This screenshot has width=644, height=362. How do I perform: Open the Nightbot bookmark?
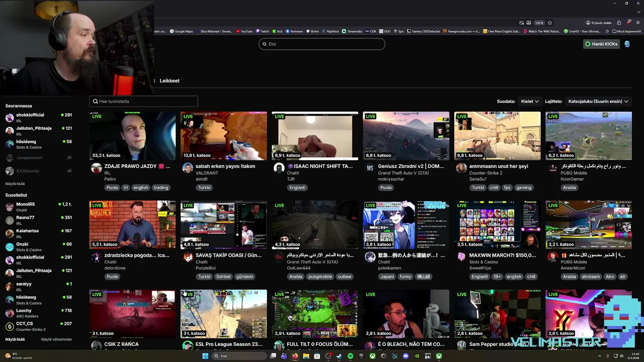point(330,31)
